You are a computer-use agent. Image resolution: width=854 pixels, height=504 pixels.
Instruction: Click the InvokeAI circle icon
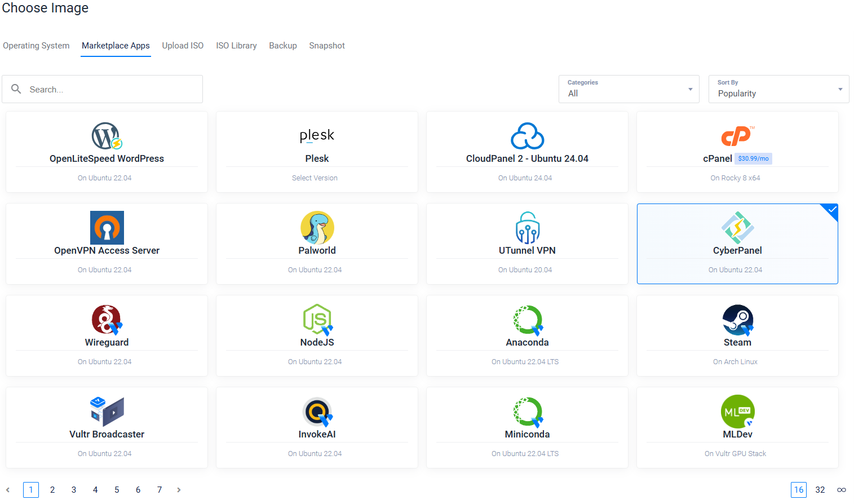tap(317, 412)
